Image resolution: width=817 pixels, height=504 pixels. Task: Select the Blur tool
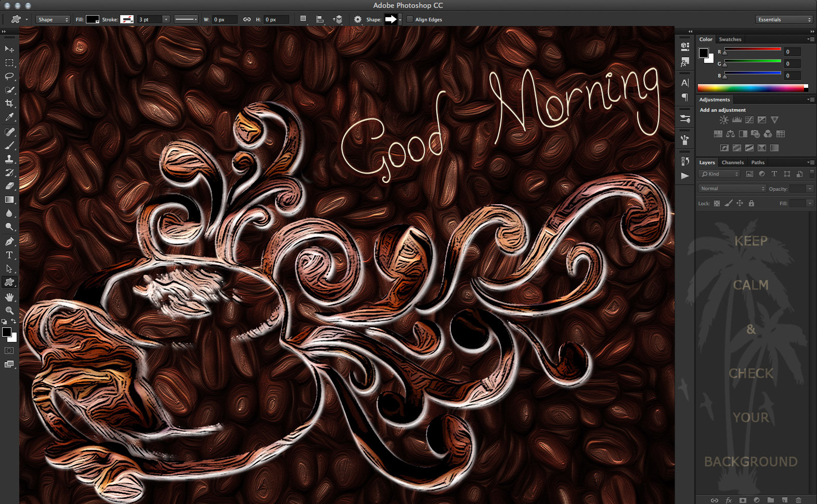tap(9, 213)
